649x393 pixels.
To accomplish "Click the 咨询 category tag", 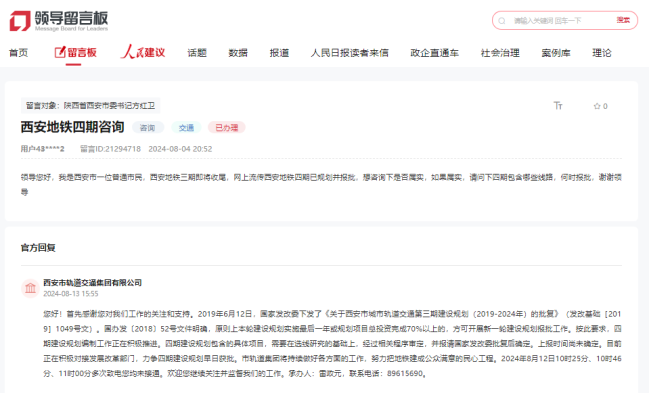I will coord(147,128).
